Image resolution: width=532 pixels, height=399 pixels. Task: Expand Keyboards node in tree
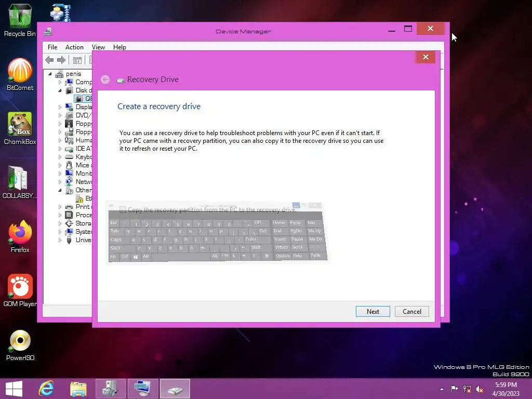pyautogui.click(x=60, y=157)
